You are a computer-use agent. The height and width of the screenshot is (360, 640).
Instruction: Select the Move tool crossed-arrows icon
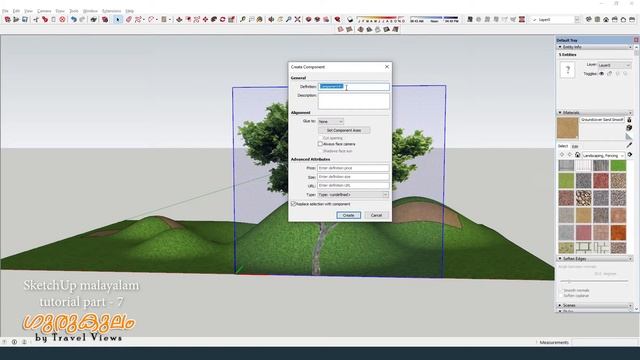205,19
